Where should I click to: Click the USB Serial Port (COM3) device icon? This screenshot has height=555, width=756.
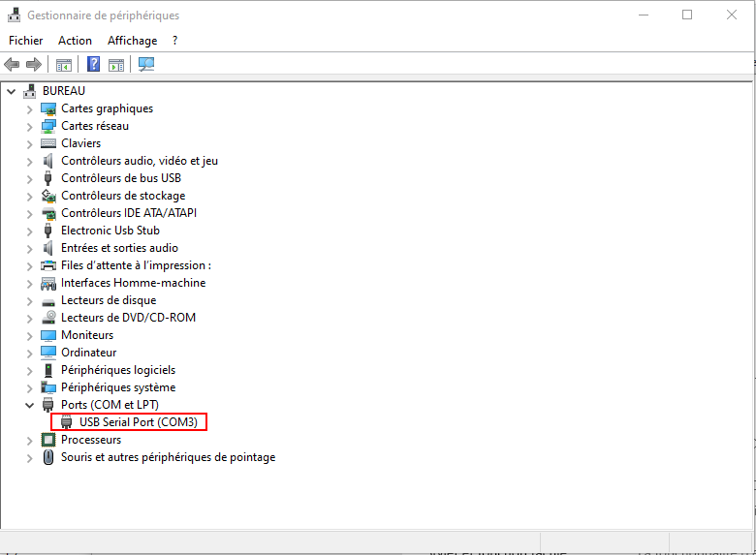coord(67,422)
